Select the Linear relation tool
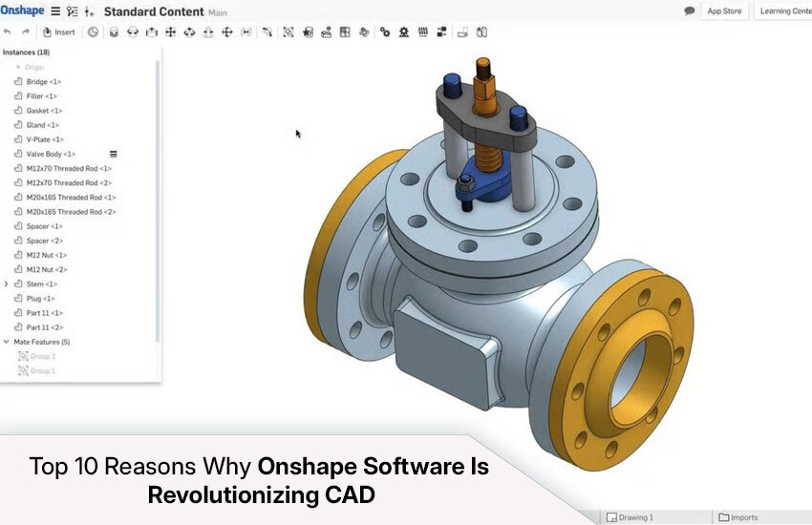 coord(441,32)
